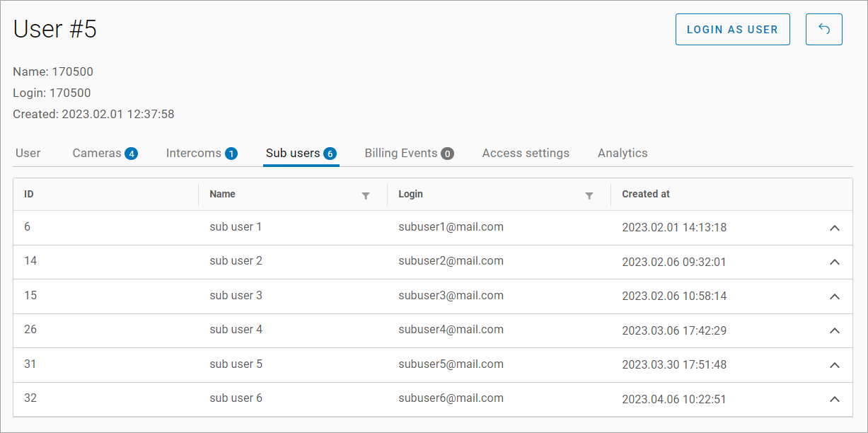Expand the sub user 1 row chevron
Image resolution: width=868 pixels, height=433 pixels.
(834, 228)
